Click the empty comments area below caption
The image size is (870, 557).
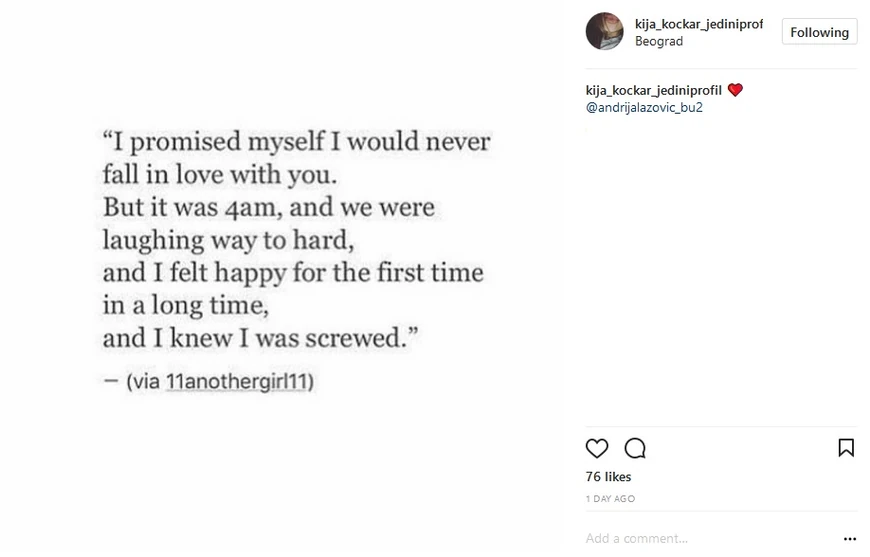720,270
